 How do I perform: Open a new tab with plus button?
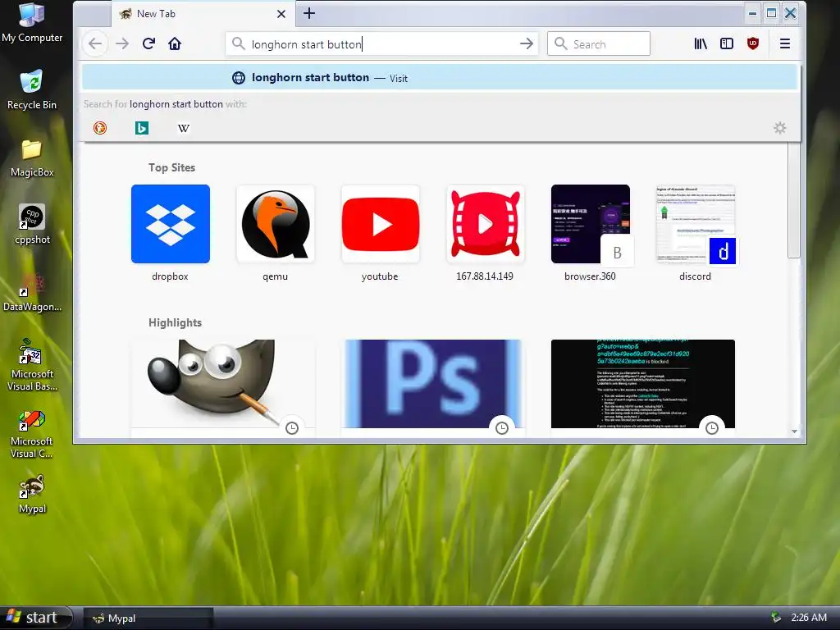pyautogui.click(x=309, y=13)
